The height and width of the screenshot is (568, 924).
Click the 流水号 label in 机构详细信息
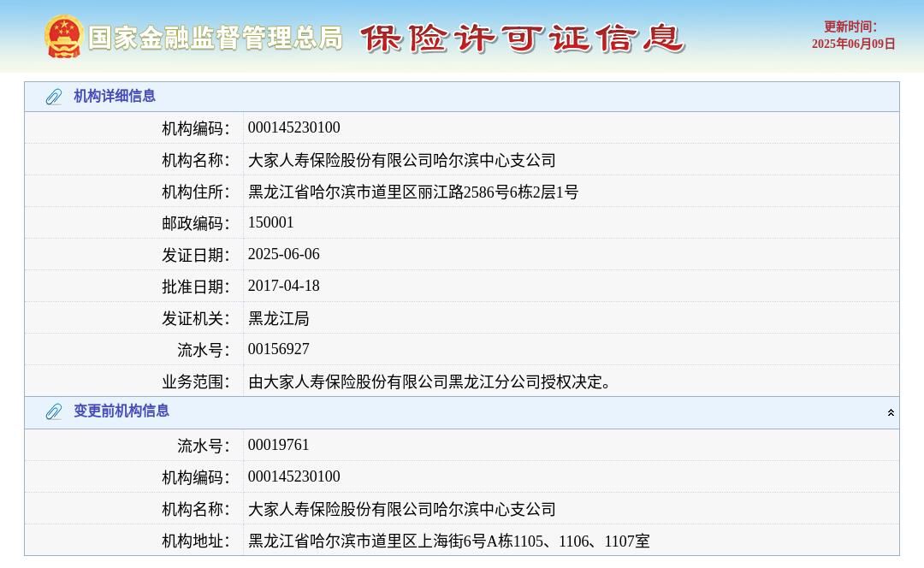(x=204, y=350)
